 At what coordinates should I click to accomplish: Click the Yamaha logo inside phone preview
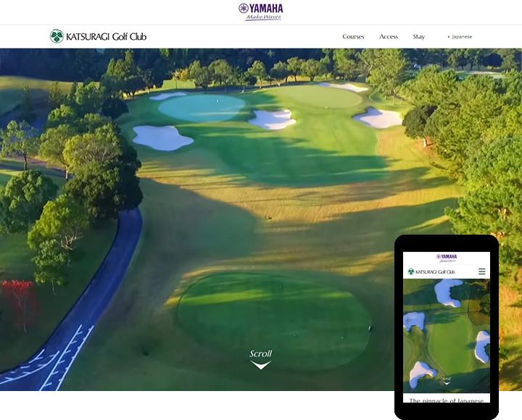[447, 258]
